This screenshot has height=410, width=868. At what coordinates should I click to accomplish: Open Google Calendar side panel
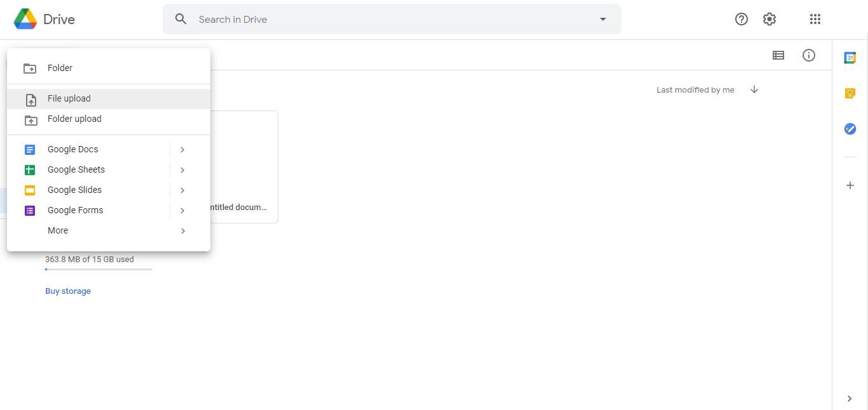[x=850, y=58]
